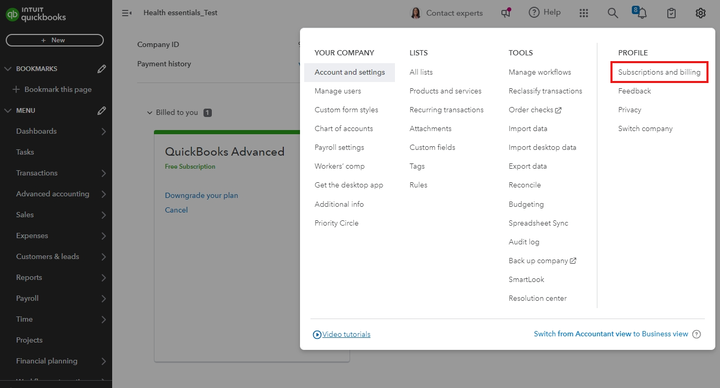Viewport: 720px width, 388px height.
Task: Click Contact experts
Action: coord(454,13)
